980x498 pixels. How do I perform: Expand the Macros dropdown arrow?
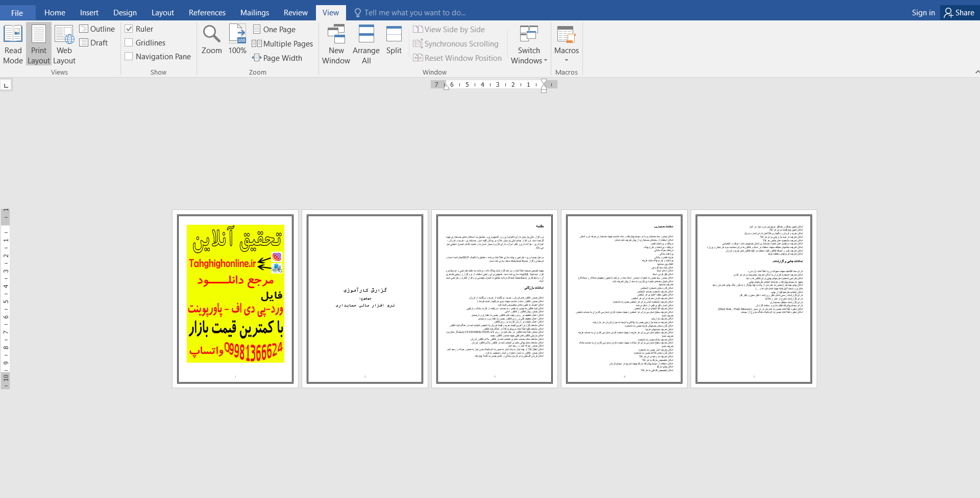[x=567, y=60]
